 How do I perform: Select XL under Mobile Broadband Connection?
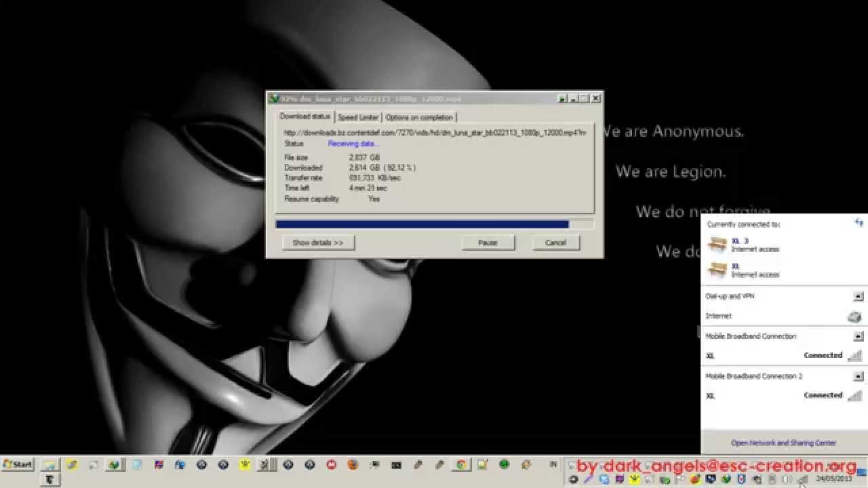coord(783,355)
